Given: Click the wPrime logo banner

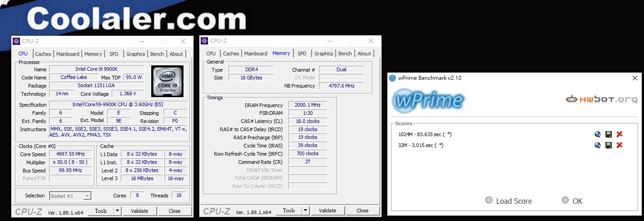Looking at the screenshot, I should [x=428, y=101].
